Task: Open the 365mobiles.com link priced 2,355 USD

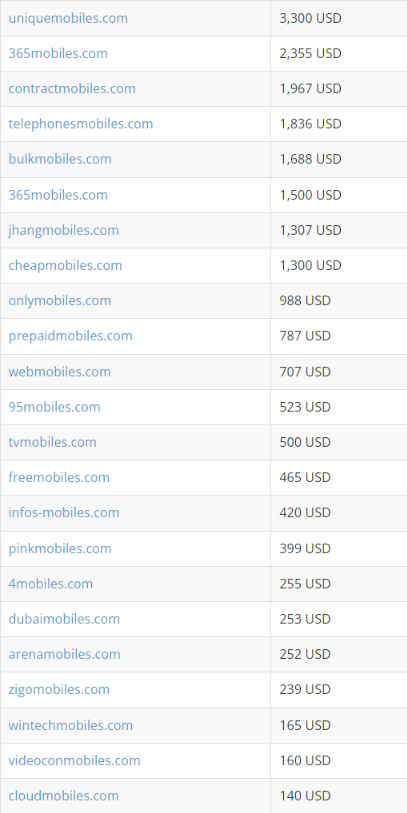Action: tap(58, 54)
